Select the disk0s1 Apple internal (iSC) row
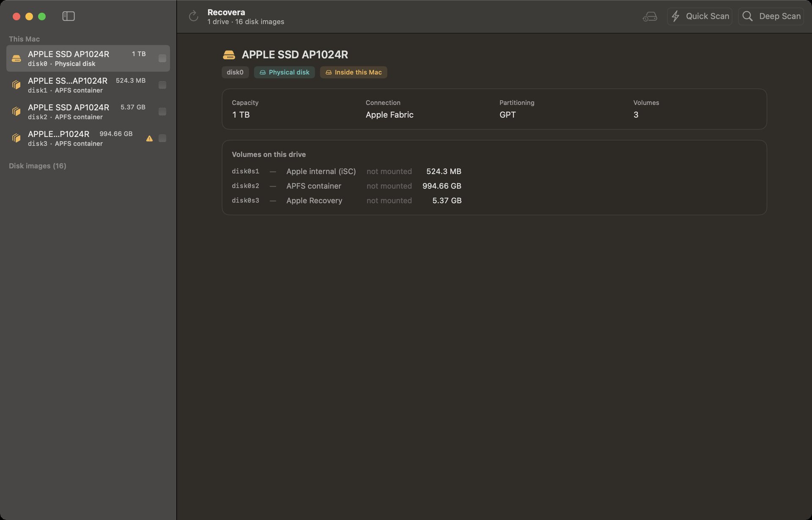 pos(346,171)
